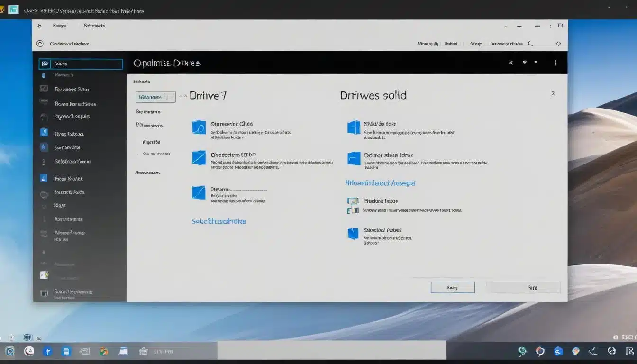The width and height of the screenshot is (637, 364).
Task: Click the second blue icon under Drives solid
Action: pyautogui.click(x=354, y=158)
